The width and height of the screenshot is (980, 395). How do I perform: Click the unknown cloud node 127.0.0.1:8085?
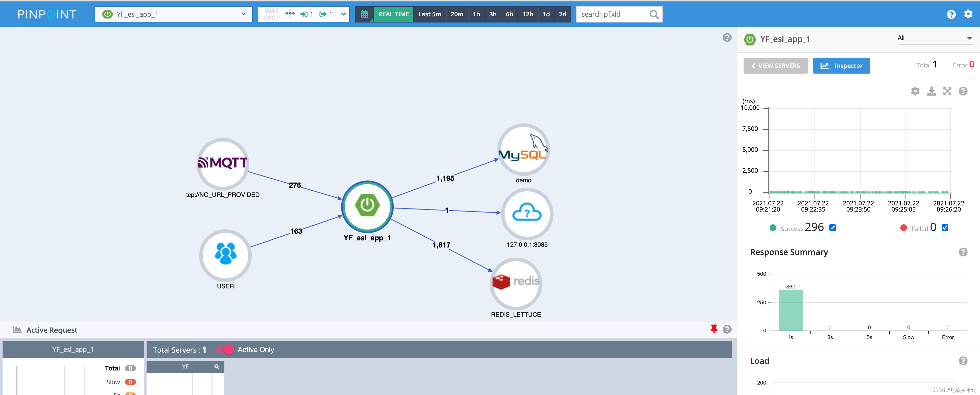527,214
